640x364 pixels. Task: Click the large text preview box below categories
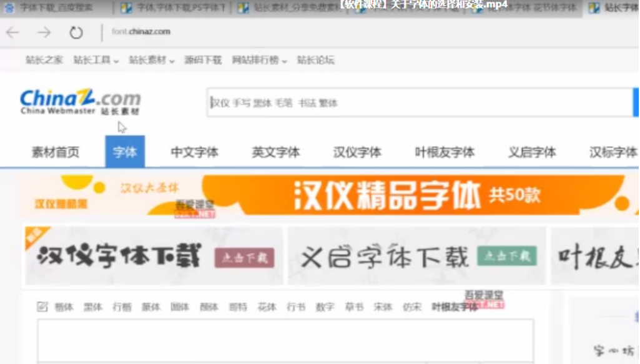[x=286, y=341]
